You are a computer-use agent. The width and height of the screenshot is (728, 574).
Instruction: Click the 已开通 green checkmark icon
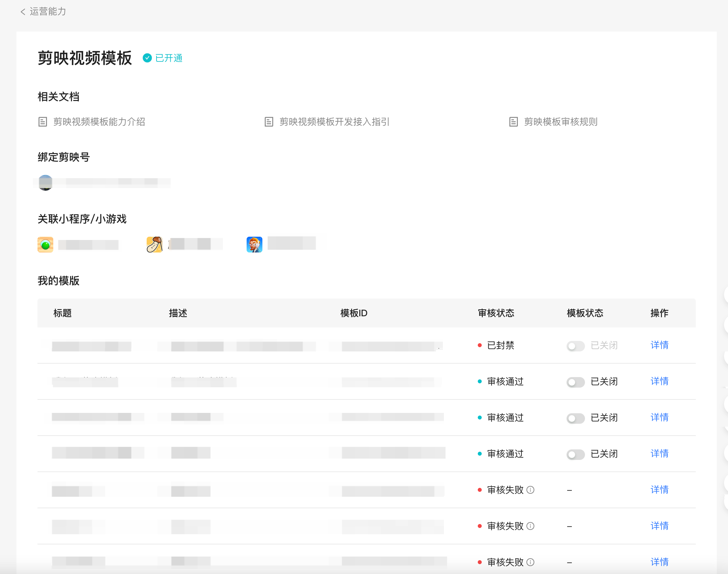[x=147, y=58]
